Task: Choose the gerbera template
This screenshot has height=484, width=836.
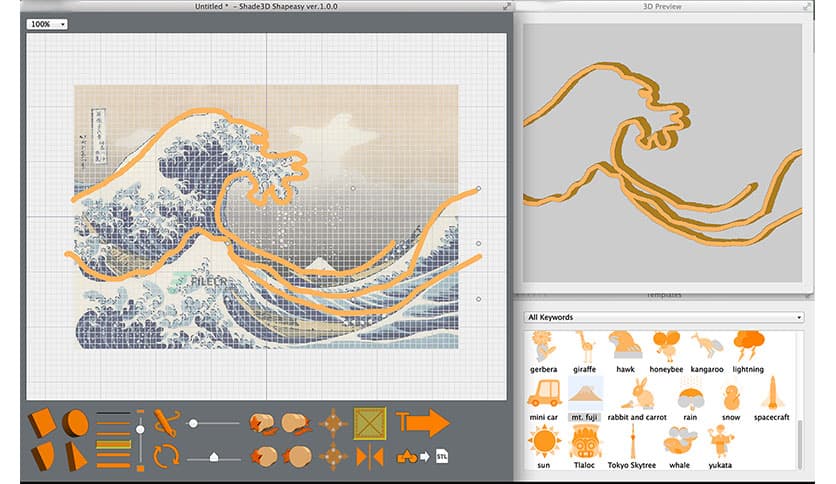Action: (543, 352)
